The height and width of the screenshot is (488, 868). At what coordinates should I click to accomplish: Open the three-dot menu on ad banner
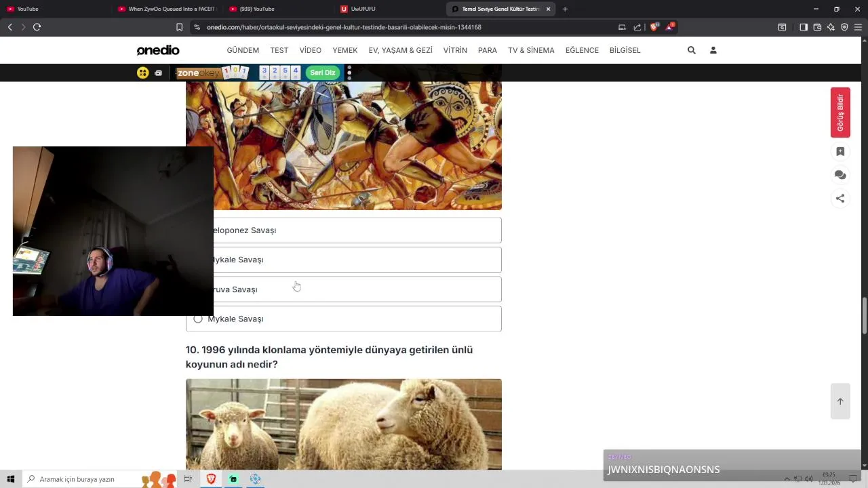pos(349,73)
